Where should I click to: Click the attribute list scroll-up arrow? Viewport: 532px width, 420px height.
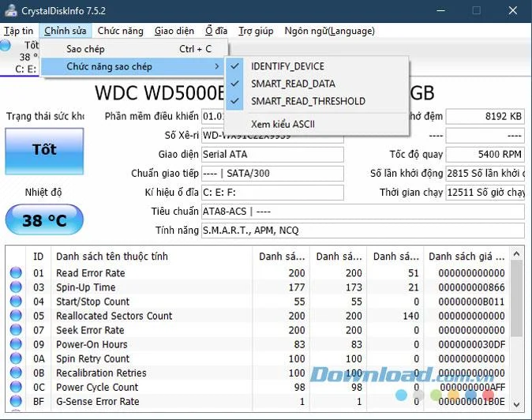[516, 253]
